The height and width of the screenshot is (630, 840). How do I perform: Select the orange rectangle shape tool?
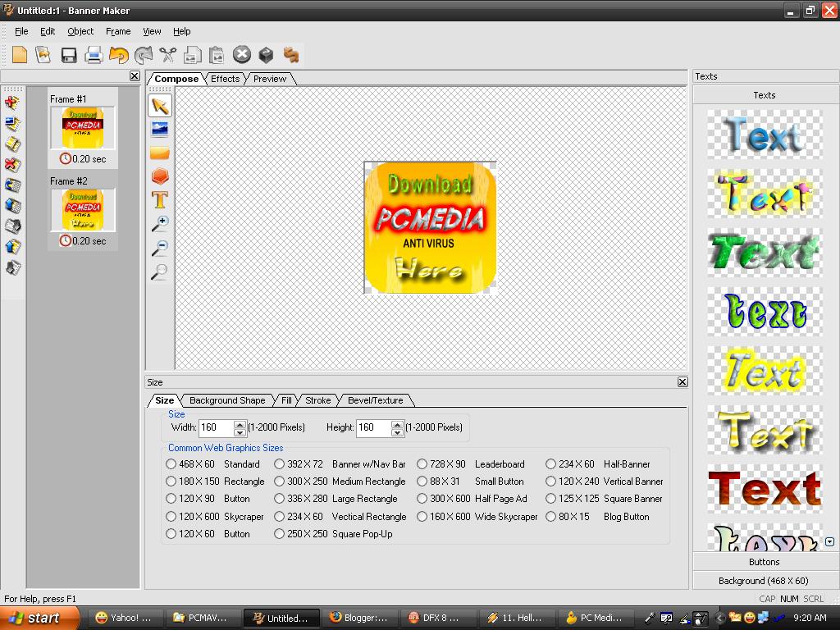tap(160, 153)
